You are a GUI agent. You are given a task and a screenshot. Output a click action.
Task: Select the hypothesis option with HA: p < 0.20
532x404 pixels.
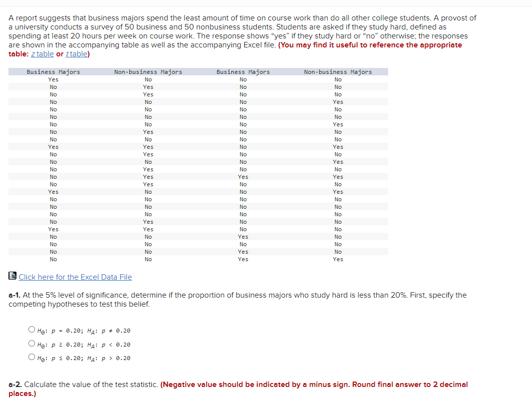click(31, 343)
